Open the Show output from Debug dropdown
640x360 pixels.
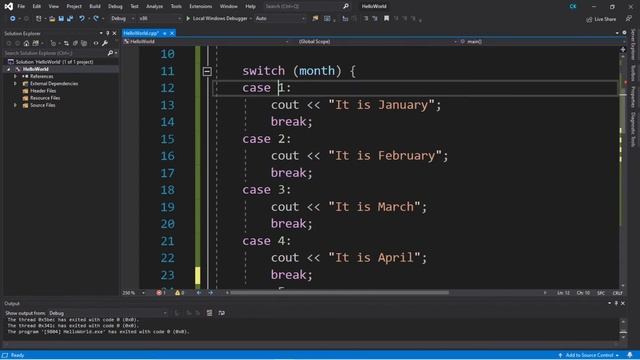107,313
